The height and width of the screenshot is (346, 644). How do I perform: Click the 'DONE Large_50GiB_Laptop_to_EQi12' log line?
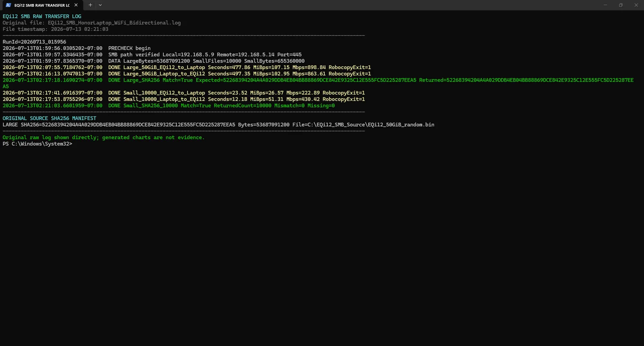187,74
